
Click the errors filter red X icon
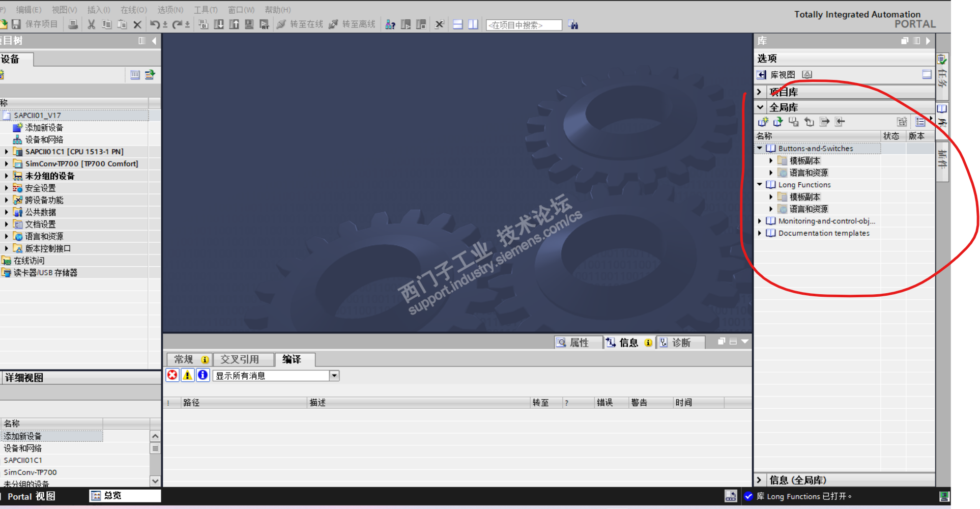[x=172, y=375]
